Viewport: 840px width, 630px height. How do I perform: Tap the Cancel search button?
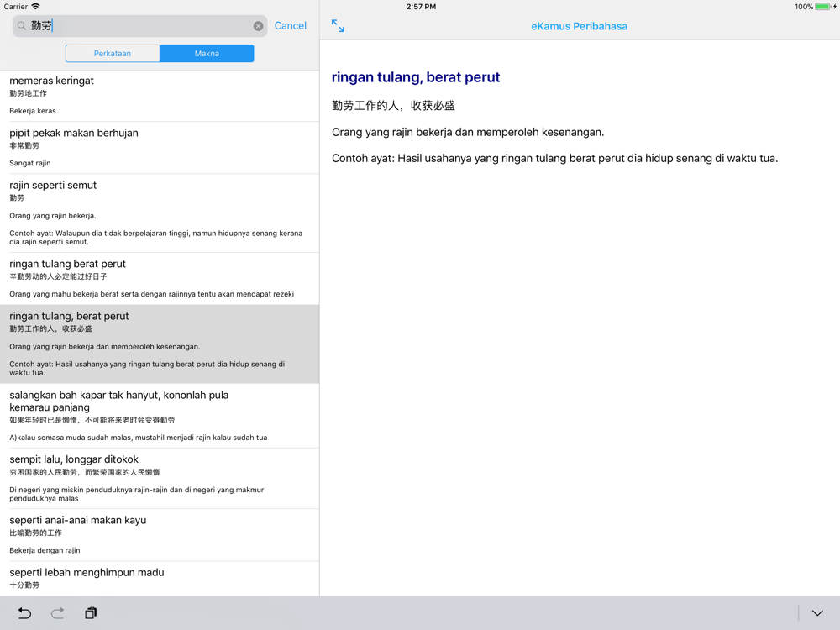pyautogui.click(x=291, y=26)
